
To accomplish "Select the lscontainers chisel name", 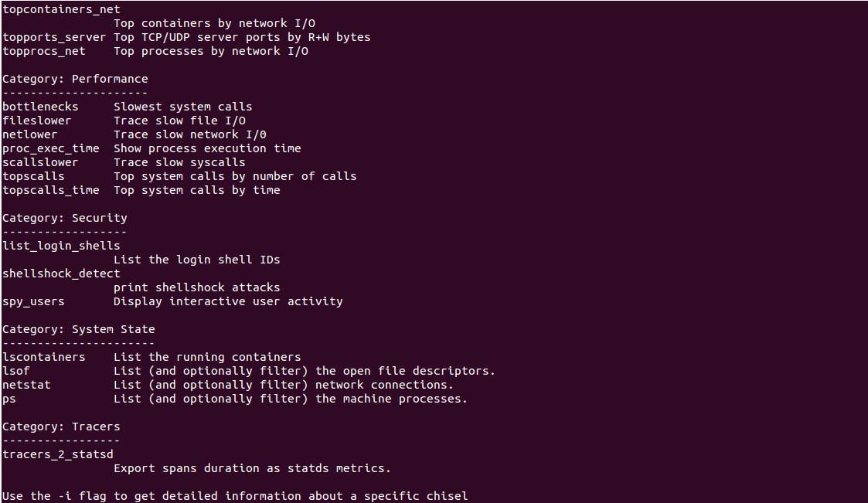I will [x=43, y=357].
